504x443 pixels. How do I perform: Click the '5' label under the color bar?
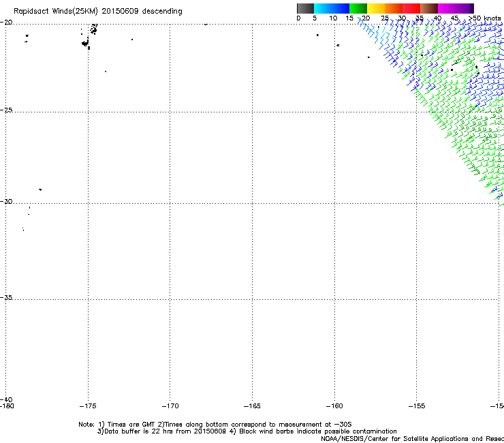[x=315, y=18]
